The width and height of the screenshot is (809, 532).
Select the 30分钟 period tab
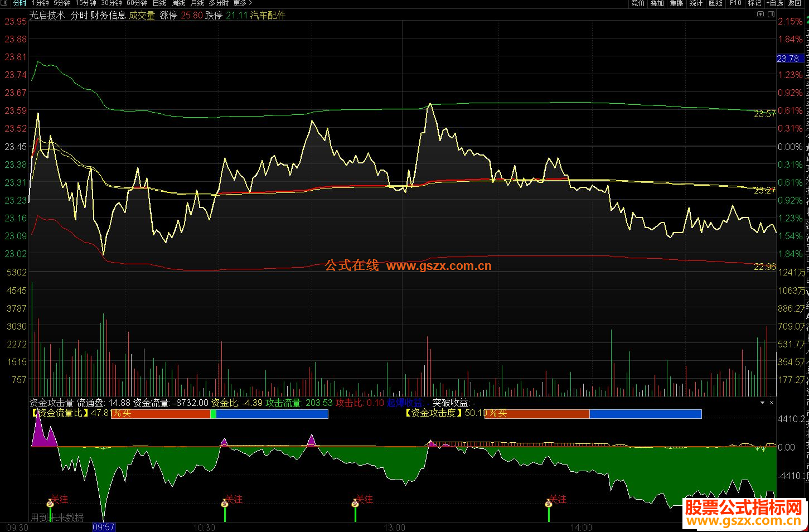click(x=112, y=3)
